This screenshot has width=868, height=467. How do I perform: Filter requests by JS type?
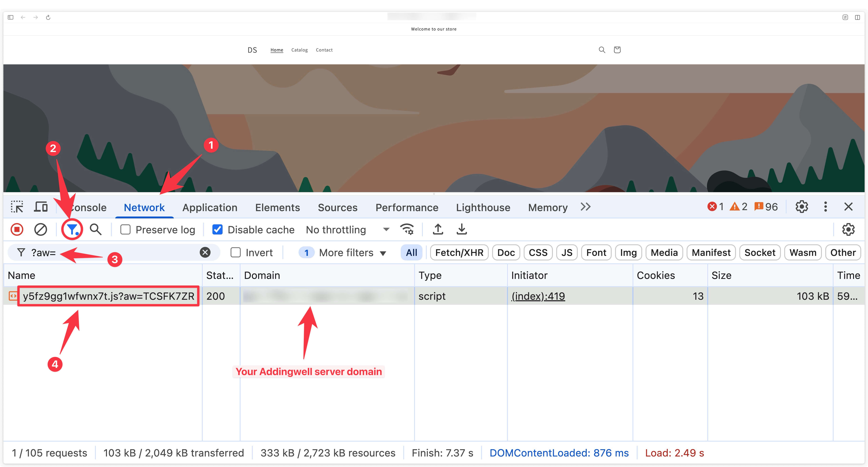[567, 252]
